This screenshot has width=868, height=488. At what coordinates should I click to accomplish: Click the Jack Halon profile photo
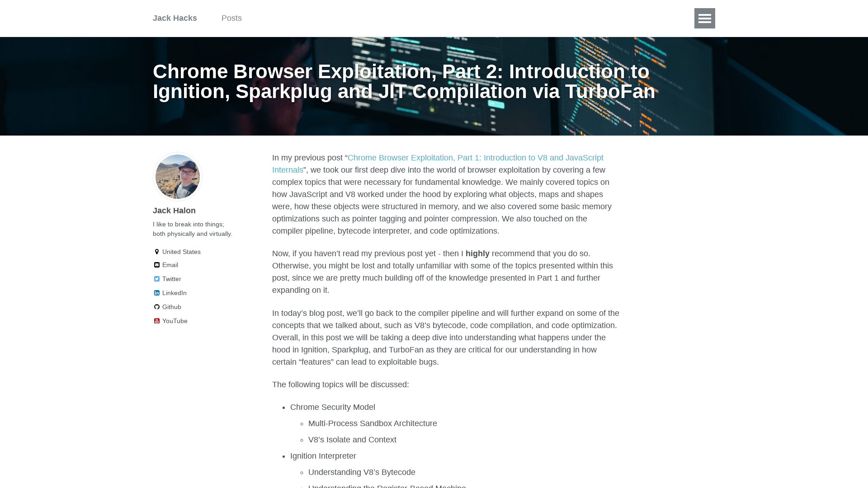pos(178,176)
